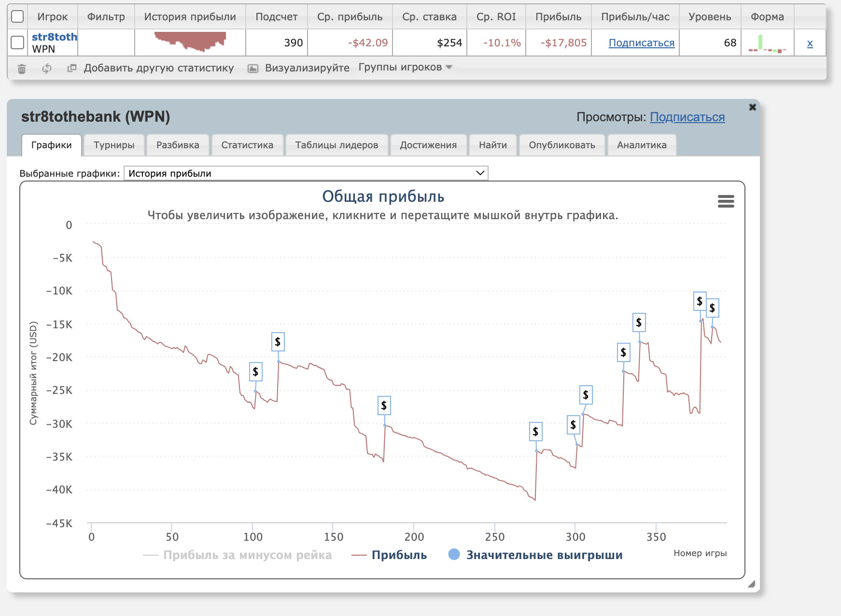This screenshot has width=841, height=616.
Task: Open the chart hamburger menu
Action: point(726,201)
